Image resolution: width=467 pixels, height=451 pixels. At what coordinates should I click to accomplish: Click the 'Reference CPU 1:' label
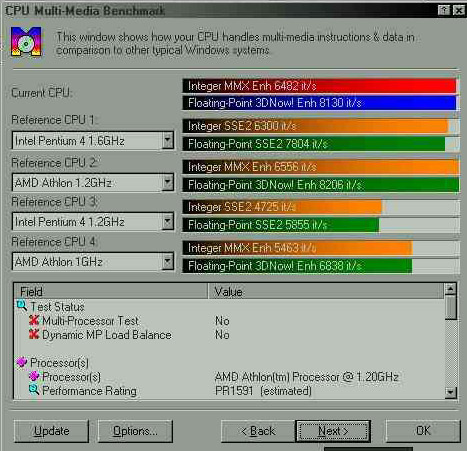coord(54,120)
